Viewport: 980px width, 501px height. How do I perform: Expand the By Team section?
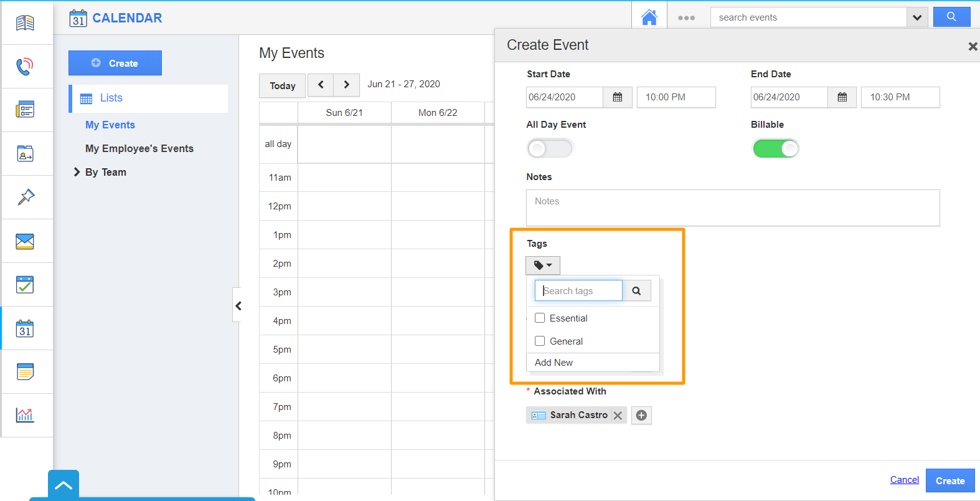[77, 172]
